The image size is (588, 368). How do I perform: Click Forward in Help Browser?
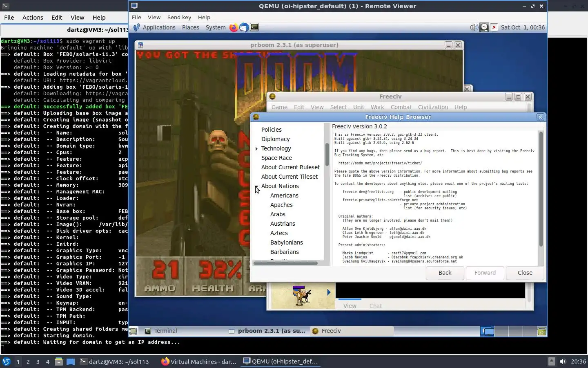click(485, 273)
